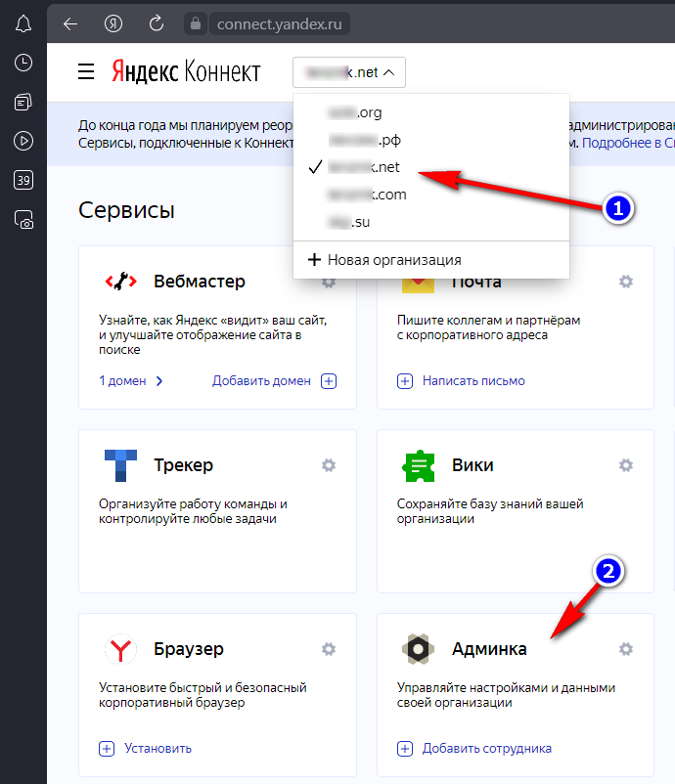Open the Подробнее link in the banner

click(627, 143)
